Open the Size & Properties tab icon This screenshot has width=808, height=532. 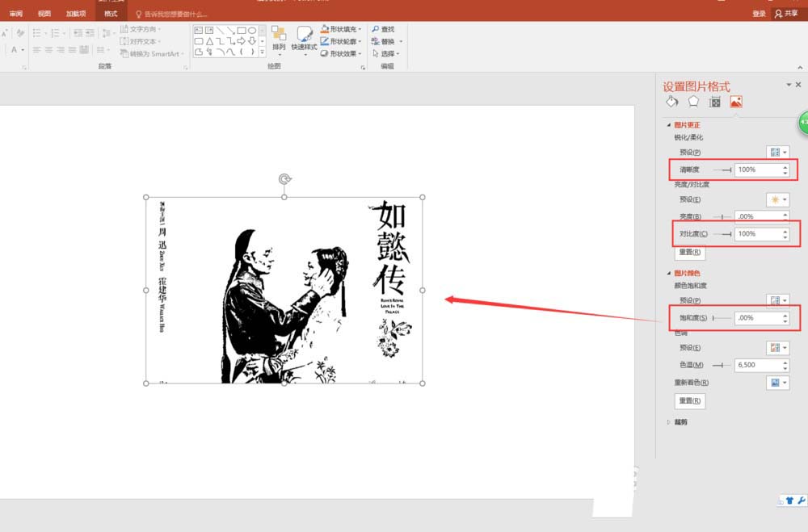click(x=715, y=102)
